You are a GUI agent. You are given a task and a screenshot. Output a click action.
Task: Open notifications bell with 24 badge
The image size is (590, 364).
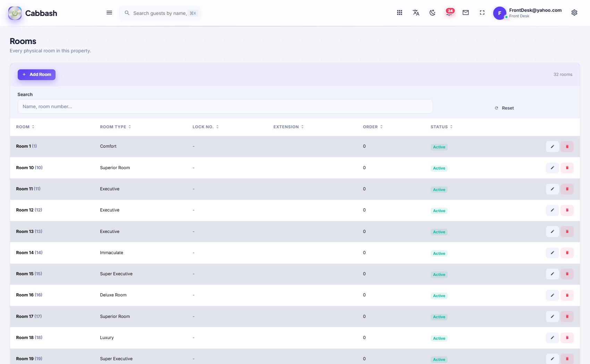pyautogui.click(x=449, y=13)
